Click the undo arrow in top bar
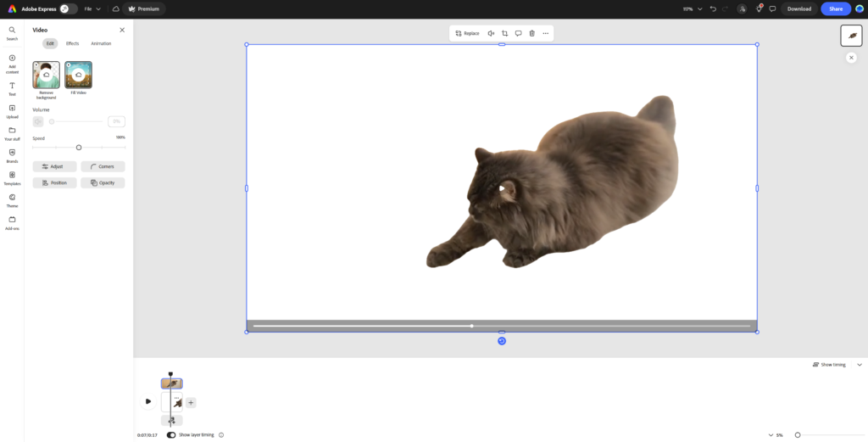The width and height of the screenshot is (868, 442). point(713,8)
